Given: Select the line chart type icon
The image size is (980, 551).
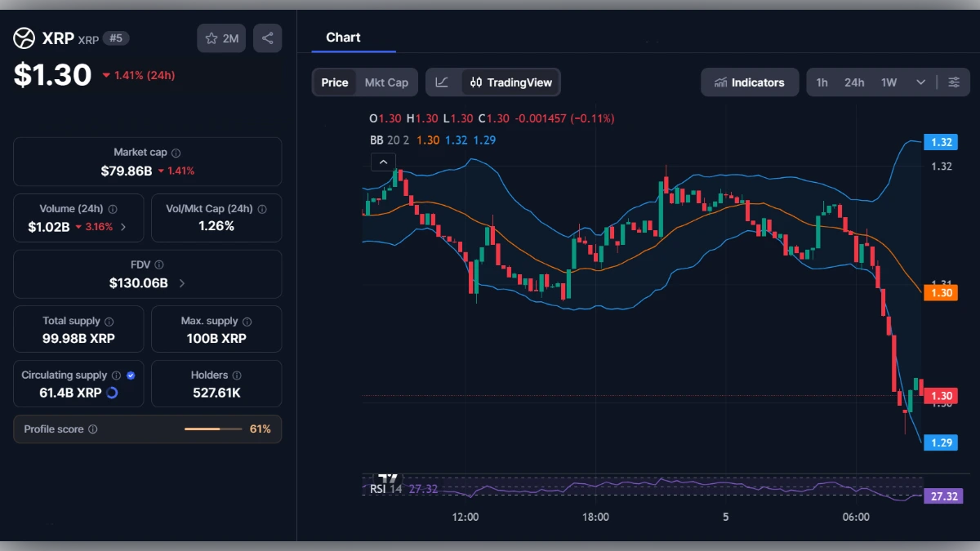Looking at the screenshot, I should point(443,82).
